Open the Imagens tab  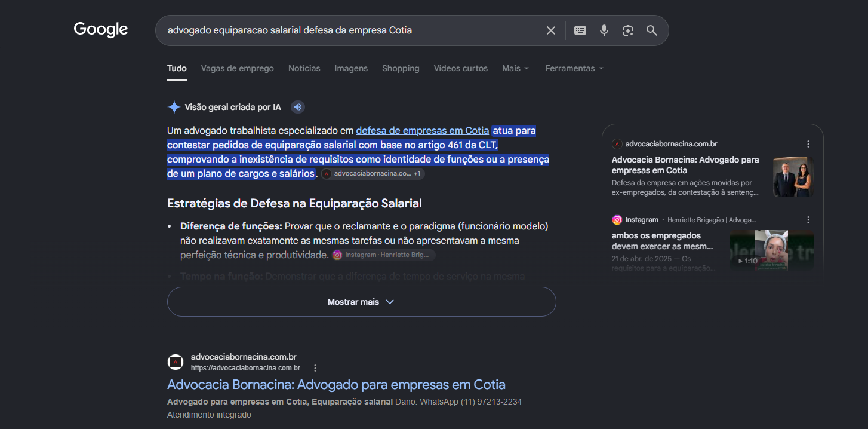pos(351,68)
